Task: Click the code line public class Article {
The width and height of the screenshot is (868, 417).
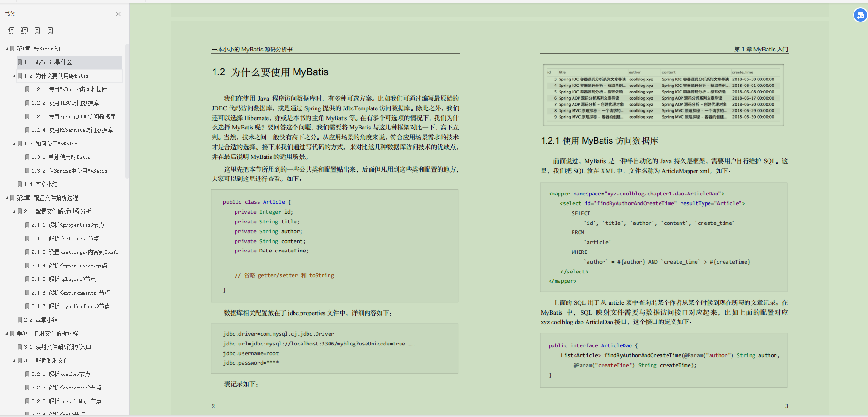Action: (x=257, y=202)
